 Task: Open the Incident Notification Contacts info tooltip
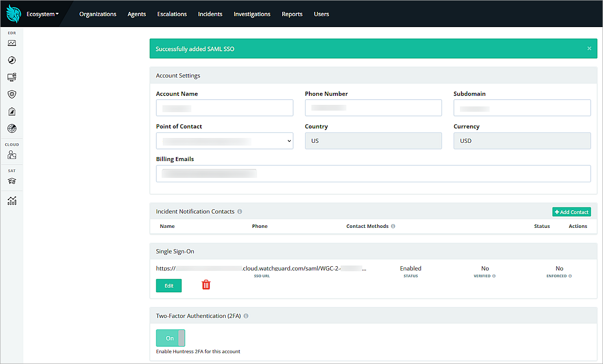tap(240, 211)
